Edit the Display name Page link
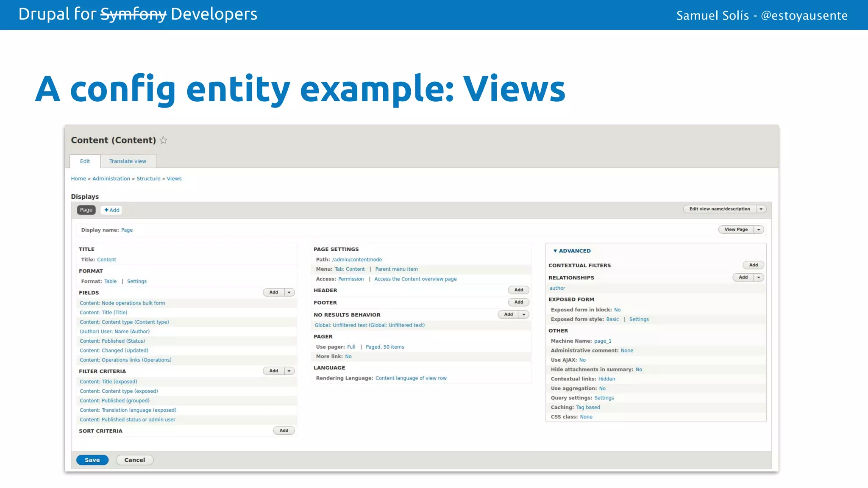 [x=127, y=230]
